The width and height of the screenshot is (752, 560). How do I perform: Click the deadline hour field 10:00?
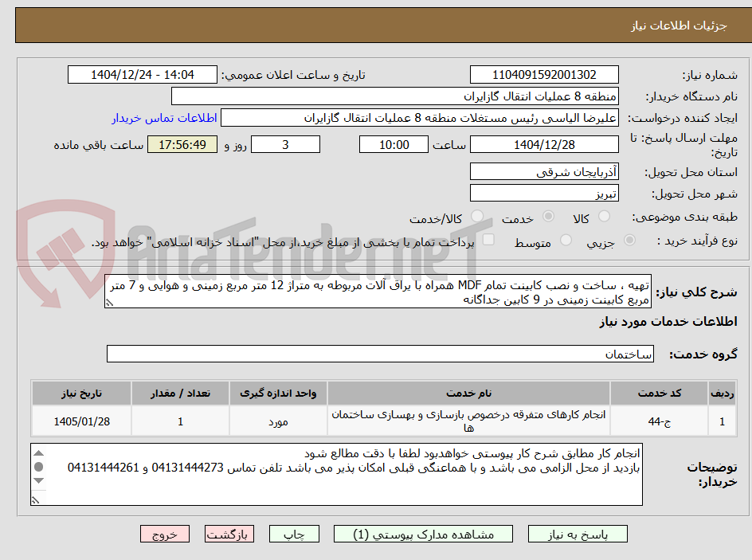point(394,144)
